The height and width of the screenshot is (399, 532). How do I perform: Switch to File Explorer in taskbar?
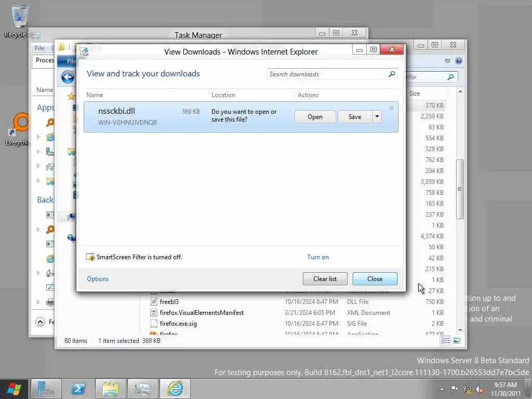coord(111,389)
